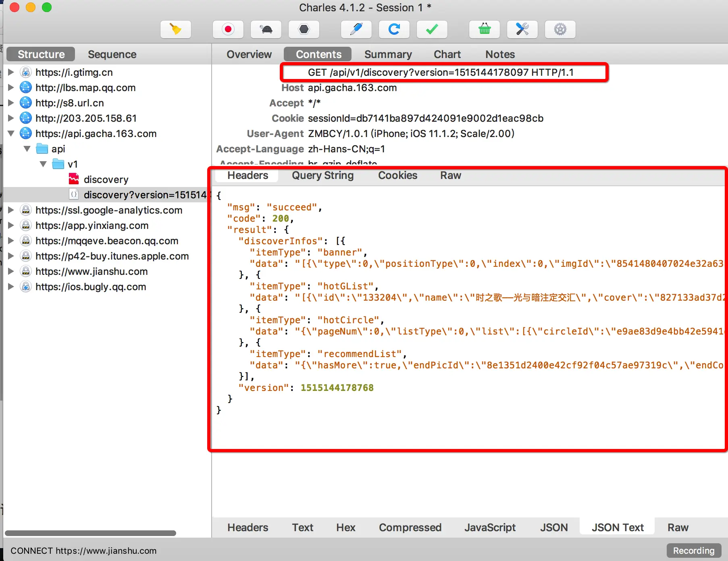Click the pen compose request icon
728x561 pixels.
(x=356, y=29)
